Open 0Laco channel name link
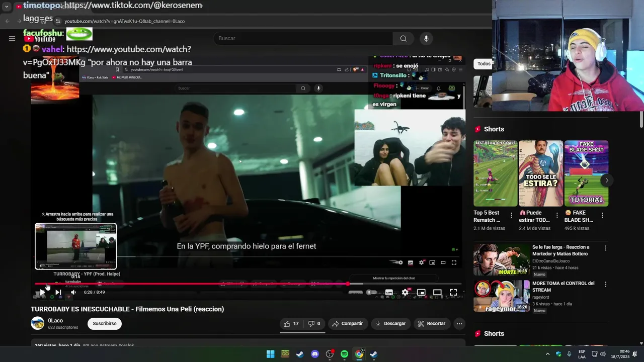644x362 pixels. point(55,321)
